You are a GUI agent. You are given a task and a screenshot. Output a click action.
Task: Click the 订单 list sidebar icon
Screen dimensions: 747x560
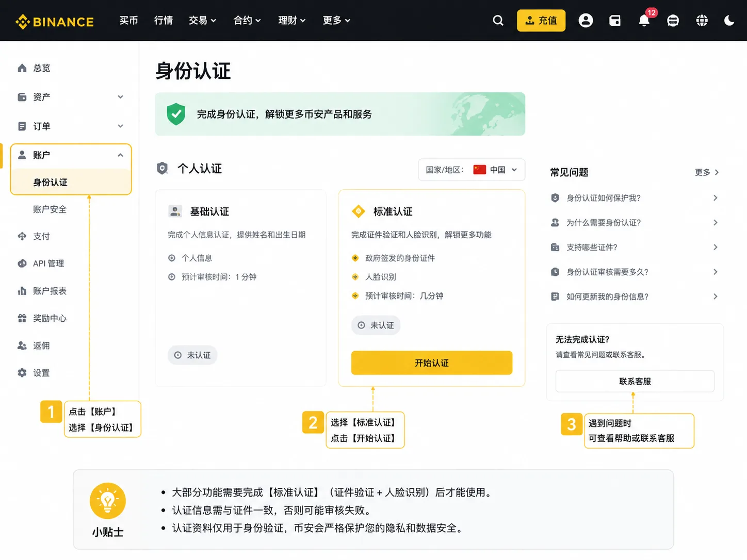pos(22,126)
